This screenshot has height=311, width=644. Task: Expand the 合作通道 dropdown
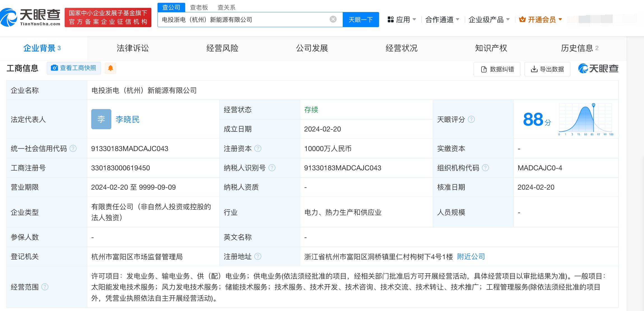(442, 20)
